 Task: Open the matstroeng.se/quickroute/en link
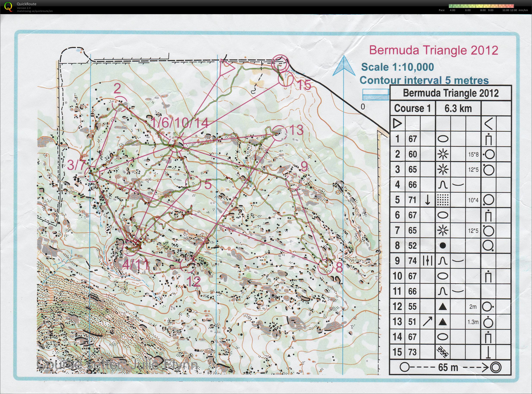(x=35, y=11)
